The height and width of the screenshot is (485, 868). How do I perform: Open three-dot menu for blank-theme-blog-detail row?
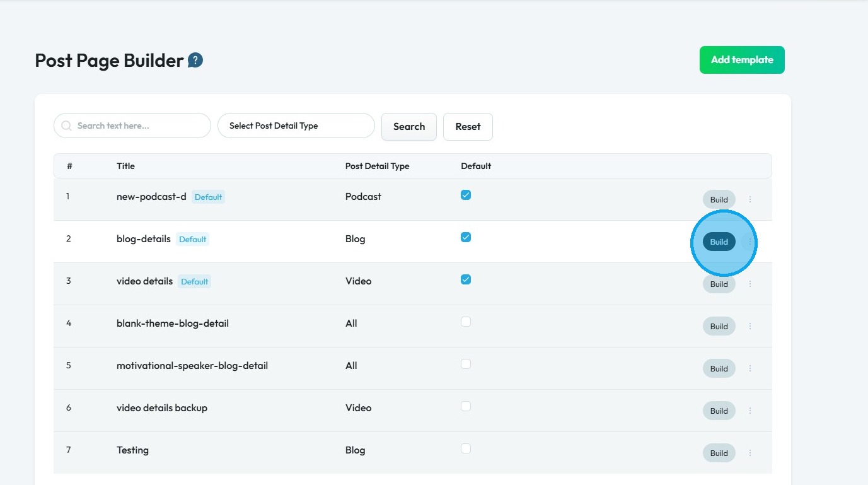coord(750,326)
